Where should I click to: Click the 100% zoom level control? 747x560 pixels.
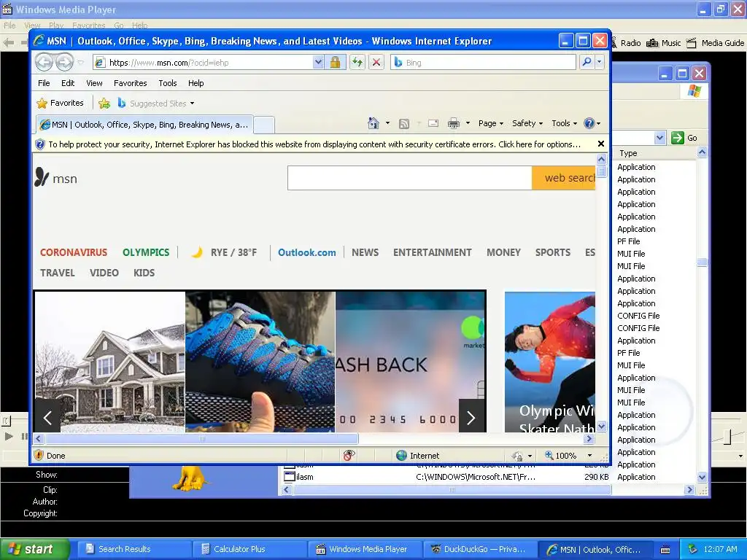pos(561,455)
